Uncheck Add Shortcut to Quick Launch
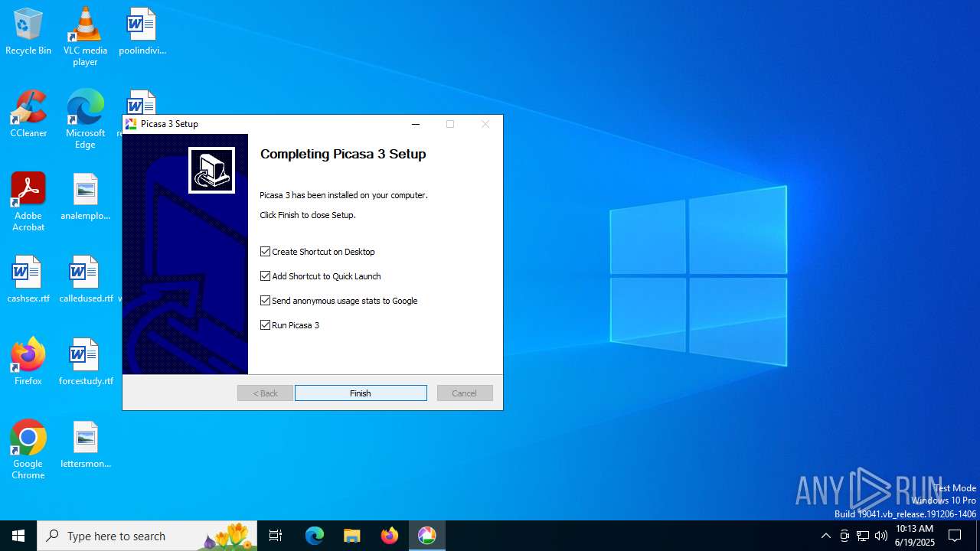 [266, 276]
